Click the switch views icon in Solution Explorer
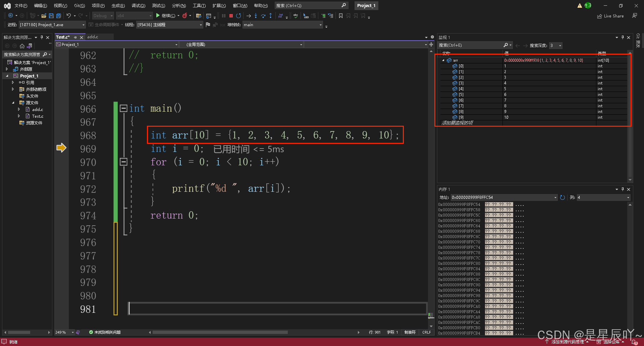 click(30, 46)
